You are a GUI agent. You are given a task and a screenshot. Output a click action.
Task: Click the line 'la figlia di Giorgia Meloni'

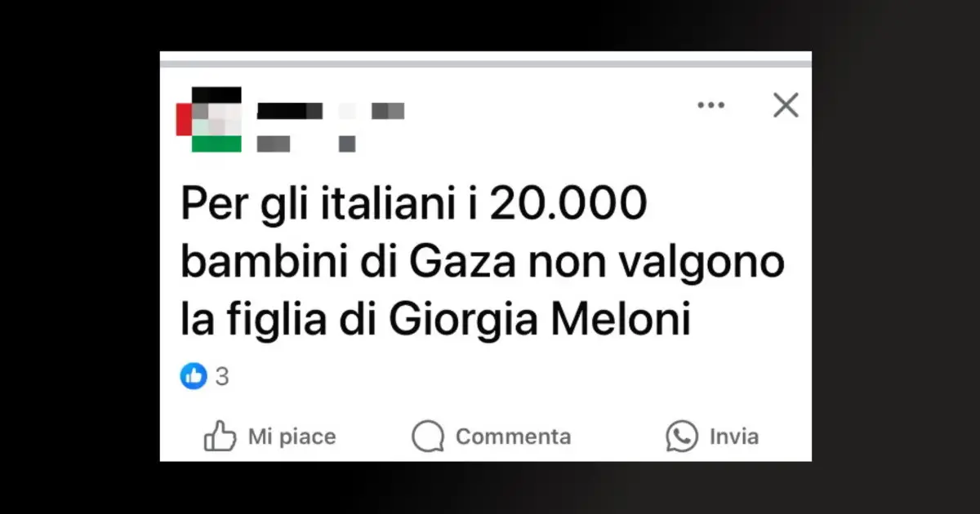(436, 320)
